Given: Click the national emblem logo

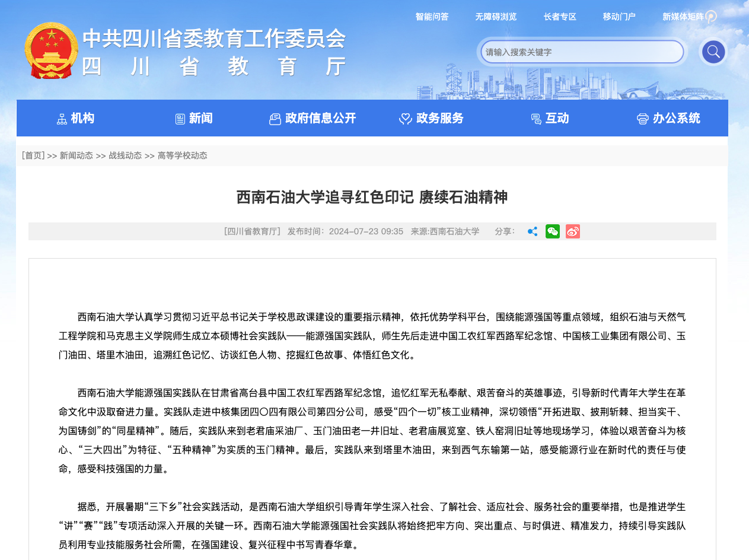Looking at the screenshot, I should coord(52,50).
